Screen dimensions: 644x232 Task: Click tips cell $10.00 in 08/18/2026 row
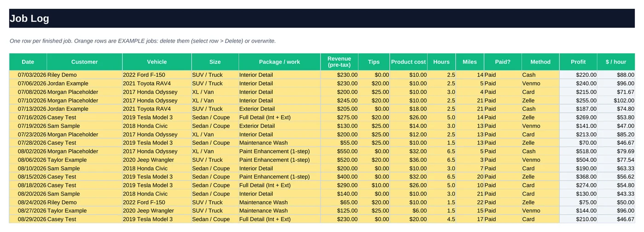coord(374,186)
